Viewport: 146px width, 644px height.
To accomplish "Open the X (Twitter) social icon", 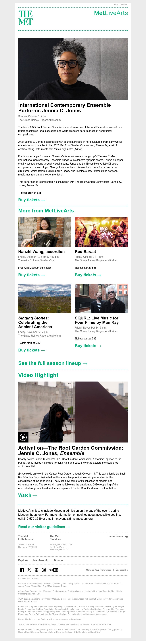I will 29,570.
